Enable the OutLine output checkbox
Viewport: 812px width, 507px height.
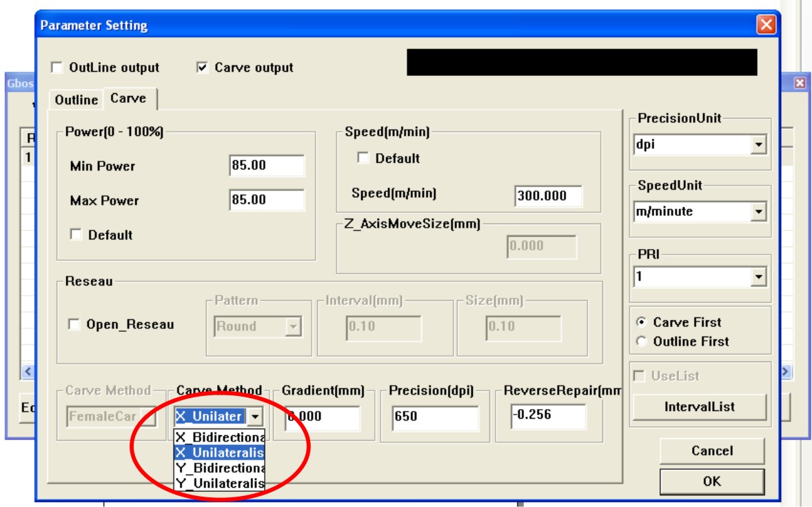(57, 68)
